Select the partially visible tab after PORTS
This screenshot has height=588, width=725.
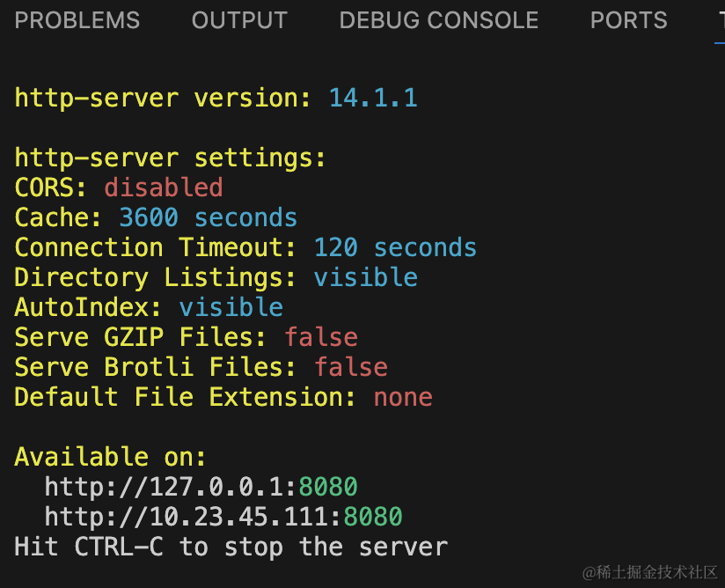(x=721, y=20)
